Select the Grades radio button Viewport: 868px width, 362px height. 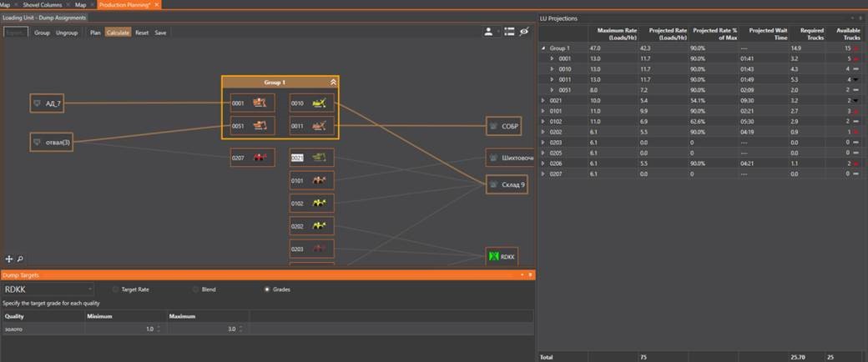point(267,289)
